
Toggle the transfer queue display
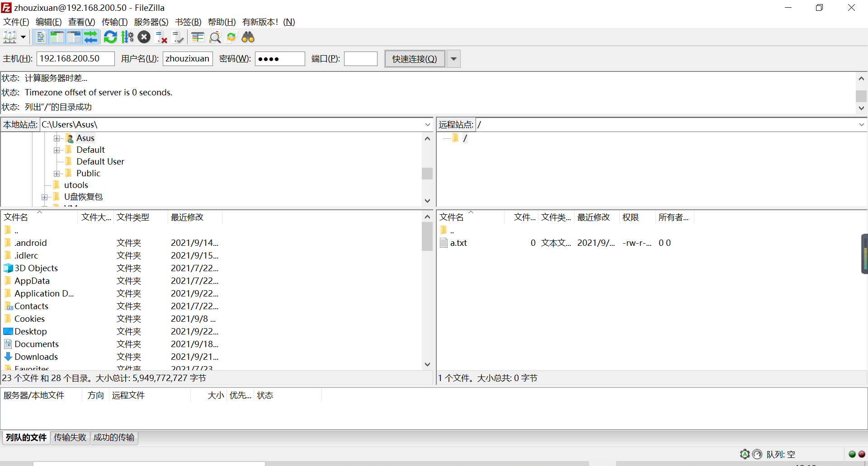click(90, 37)
